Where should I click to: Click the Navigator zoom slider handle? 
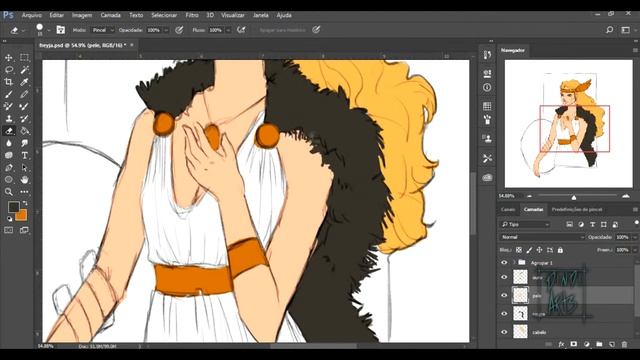(x=574, y=197)
